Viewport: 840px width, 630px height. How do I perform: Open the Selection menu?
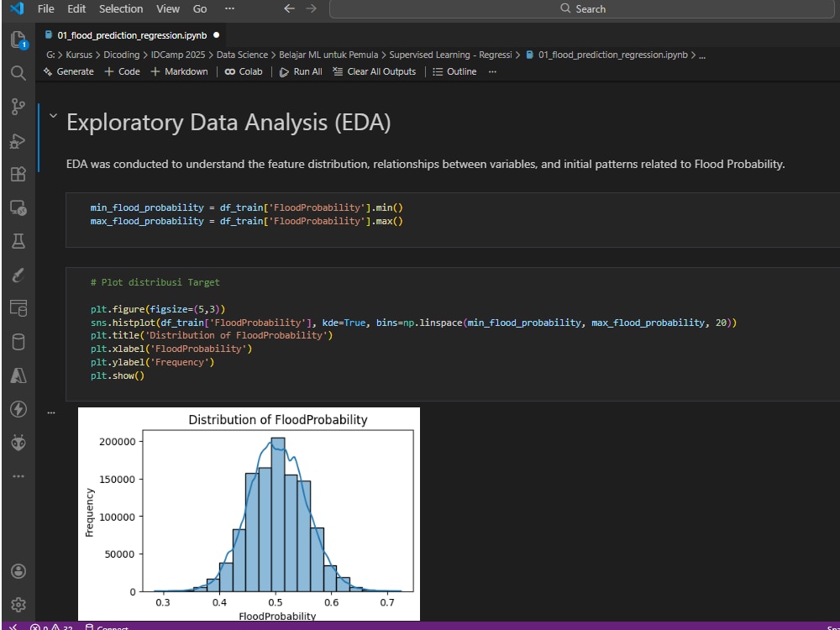pyautogui.click(x=121, y=8)
